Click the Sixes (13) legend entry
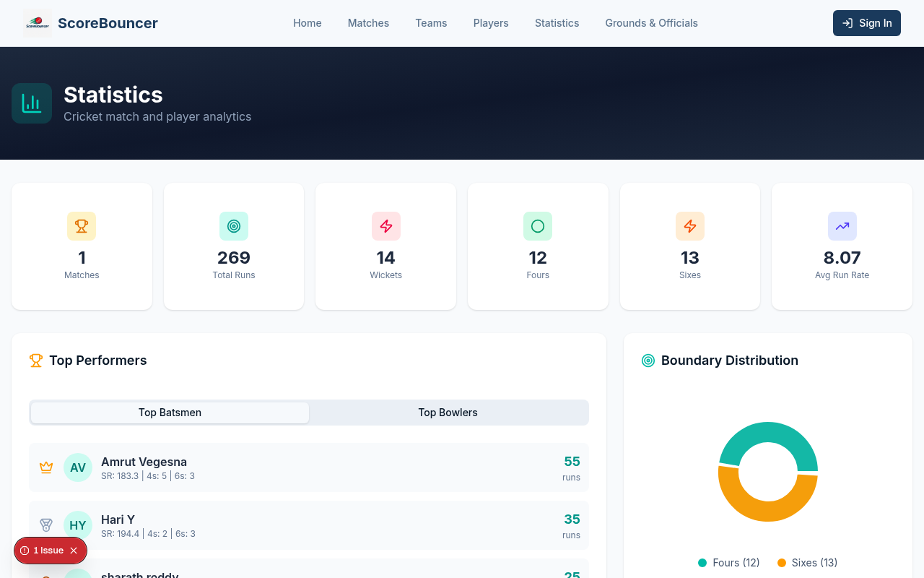This screenshot has width=924, height=578. coord(808,563)
